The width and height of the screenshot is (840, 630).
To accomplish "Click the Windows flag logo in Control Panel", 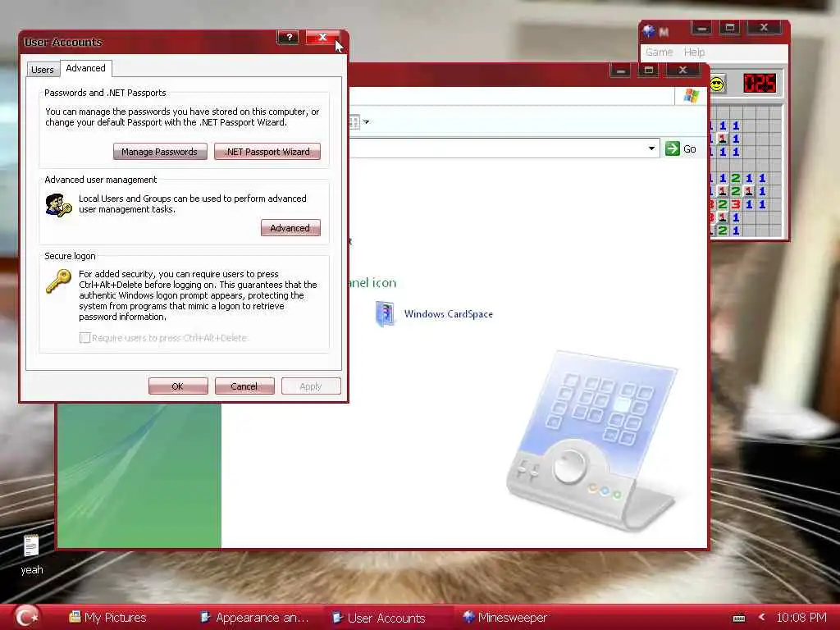I will pos(691,96).
